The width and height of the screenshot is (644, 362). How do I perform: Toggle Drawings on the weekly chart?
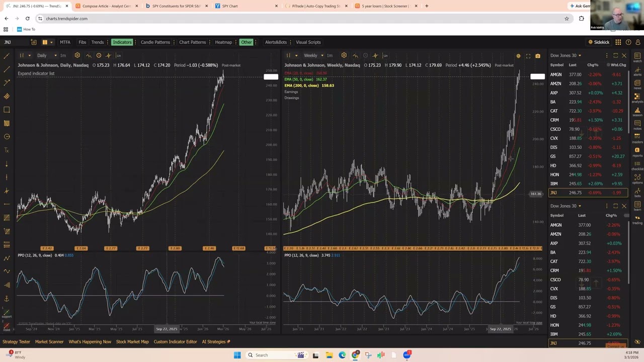[x=291, y=98]
